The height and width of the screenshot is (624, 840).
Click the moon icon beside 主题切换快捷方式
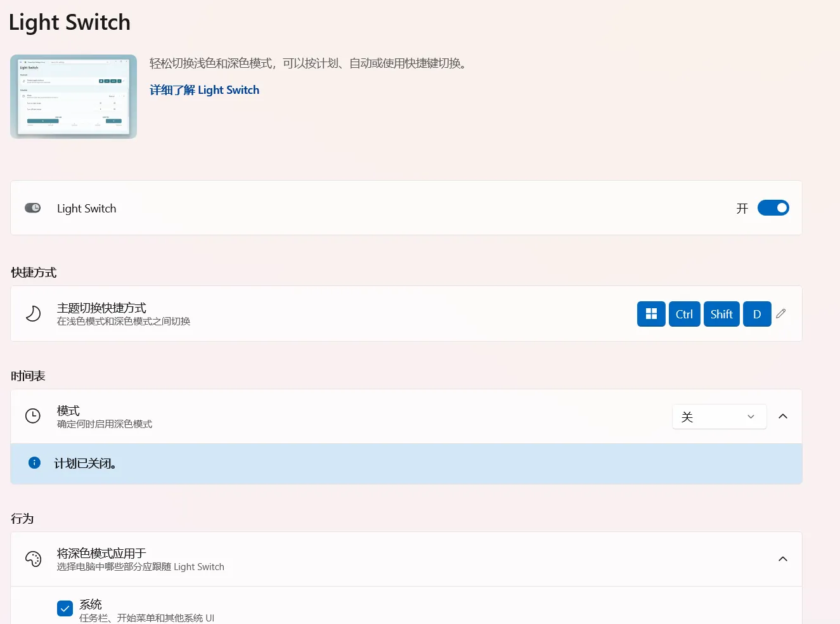(x=33, y=313)
